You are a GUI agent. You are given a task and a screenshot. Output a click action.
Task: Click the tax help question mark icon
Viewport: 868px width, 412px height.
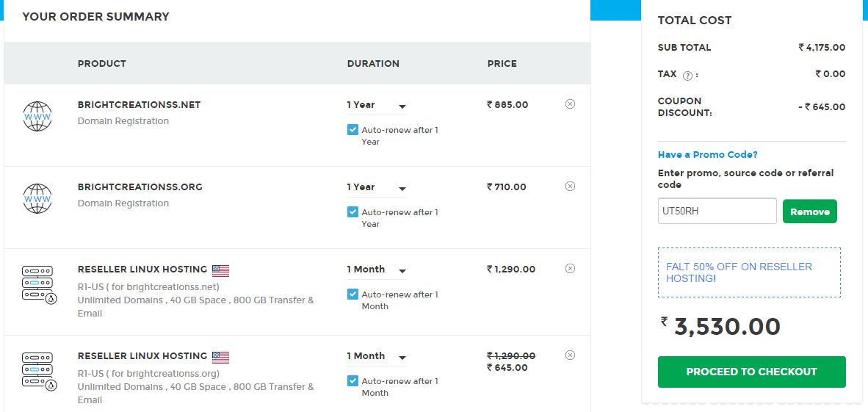687,75
